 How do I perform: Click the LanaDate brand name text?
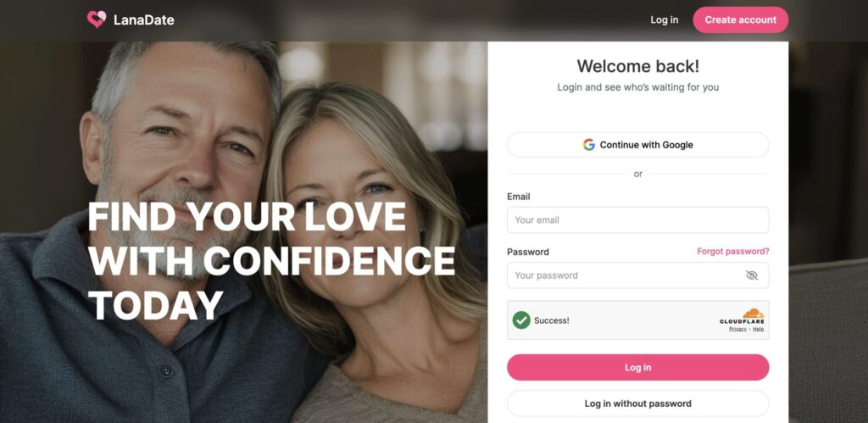[x=144, y=20]
